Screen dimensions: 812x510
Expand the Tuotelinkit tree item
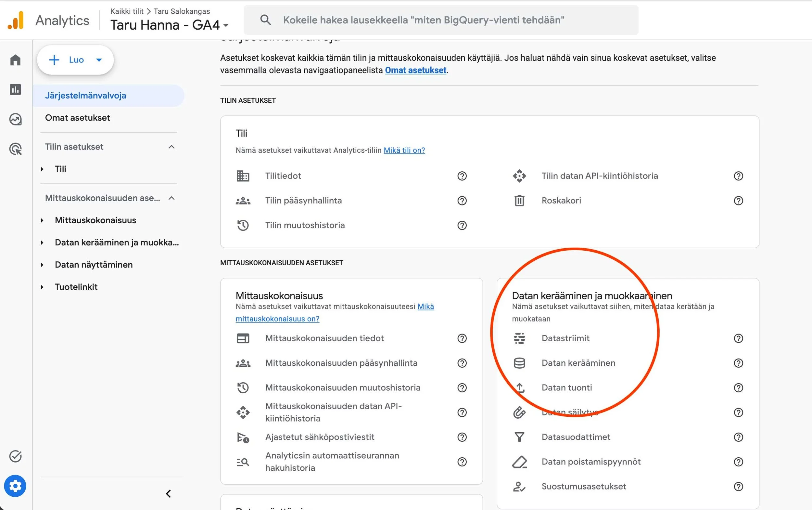[42, 287]
